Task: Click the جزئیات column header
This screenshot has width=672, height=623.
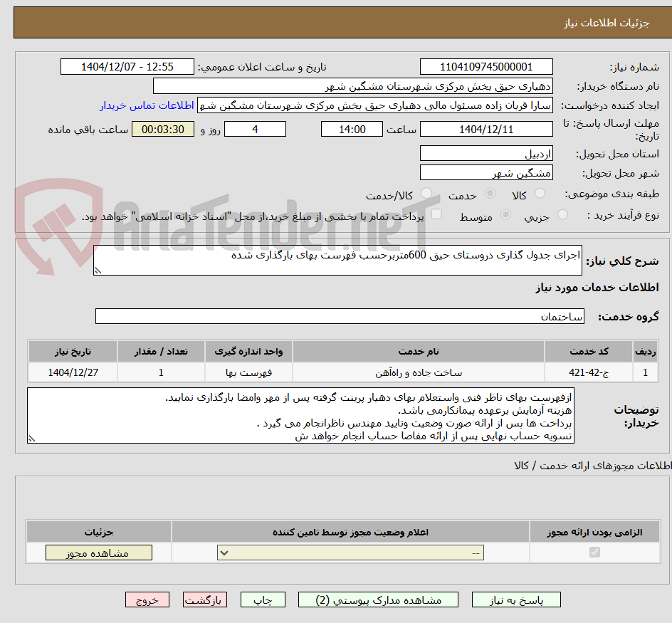Action: [x=98, y=532]
